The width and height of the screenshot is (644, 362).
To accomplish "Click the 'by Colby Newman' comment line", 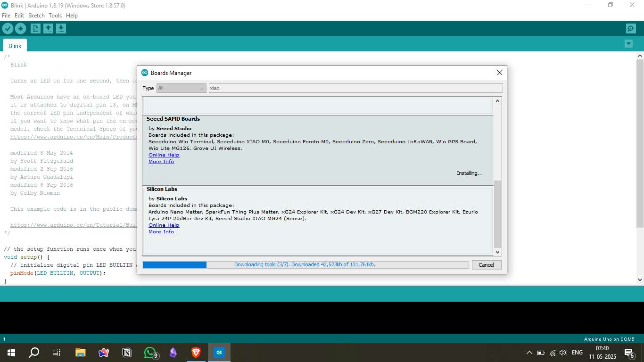I will coord(35,193).
